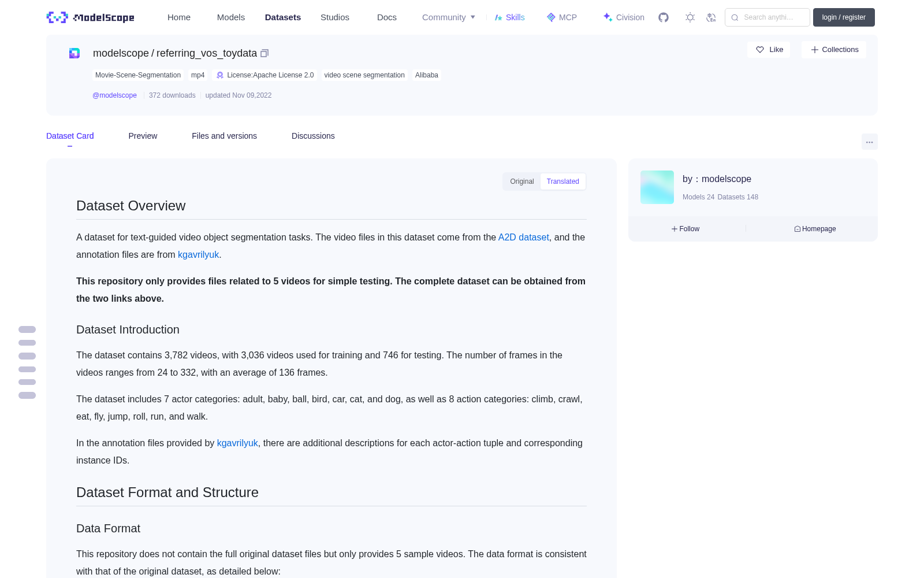Image resolution: width=924 pixels, height=578 pixels.
Task: Click the 'referring_vos_toydata' dataset title
Action: (x=207, y=53)
